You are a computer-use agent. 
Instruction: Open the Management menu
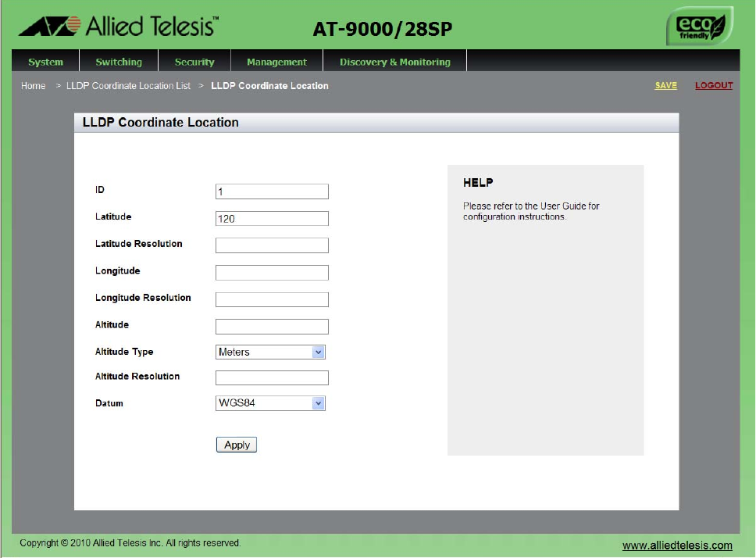pos(276,62)
